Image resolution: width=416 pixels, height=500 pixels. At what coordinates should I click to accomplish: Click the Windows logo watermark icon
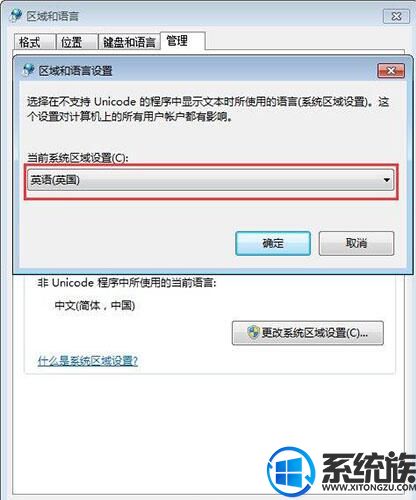[x=292, y=471]
